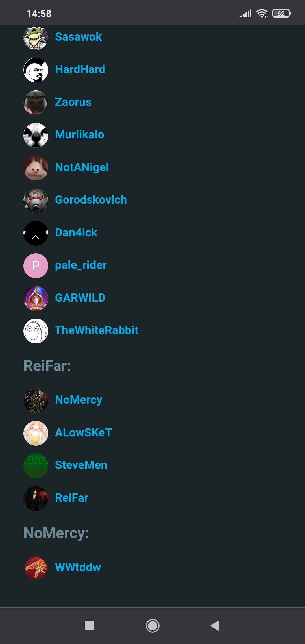Tap pale_rider's pink P avatar
This screenshot has width=305, height=644.
36,266
